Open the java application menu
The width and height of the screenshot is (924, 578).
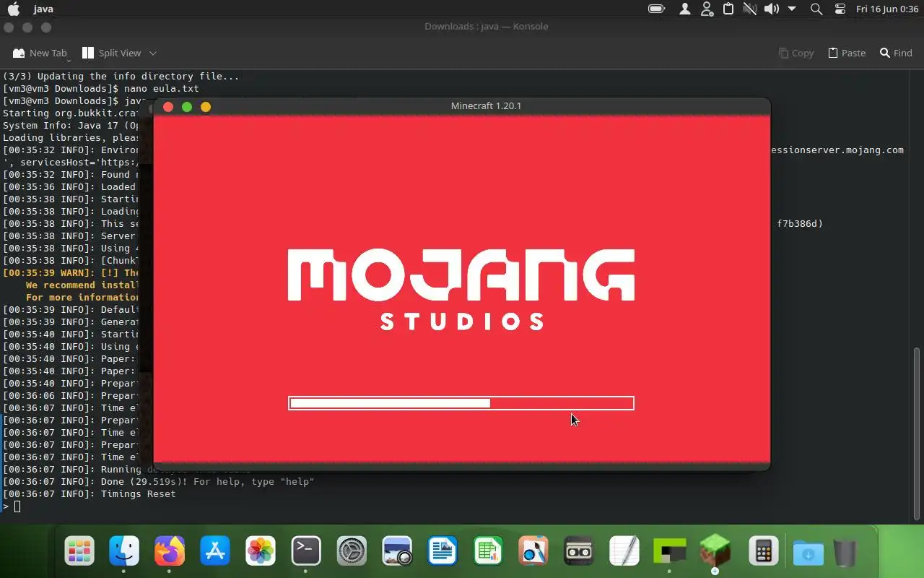[43, 9]
